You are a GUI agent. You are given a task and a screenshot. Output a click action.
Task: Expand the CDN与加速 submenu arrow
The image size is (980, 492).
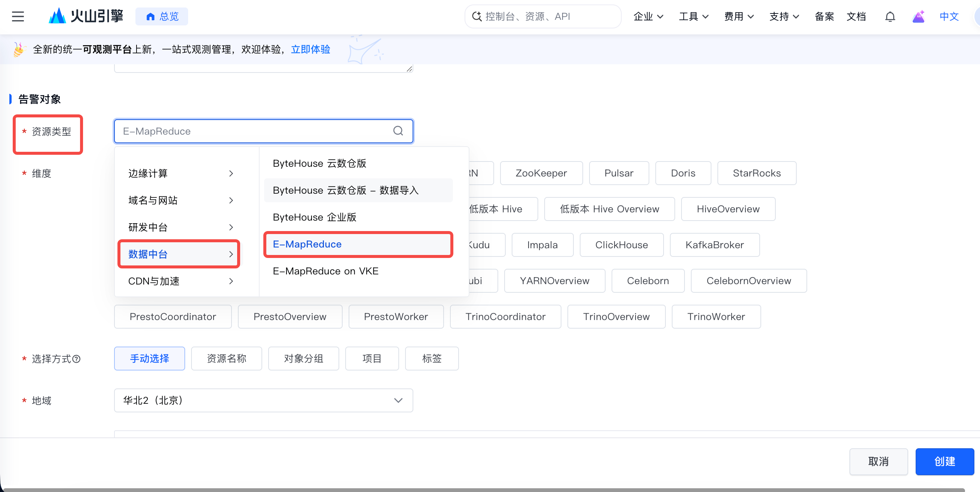click(x=231, y=281)
